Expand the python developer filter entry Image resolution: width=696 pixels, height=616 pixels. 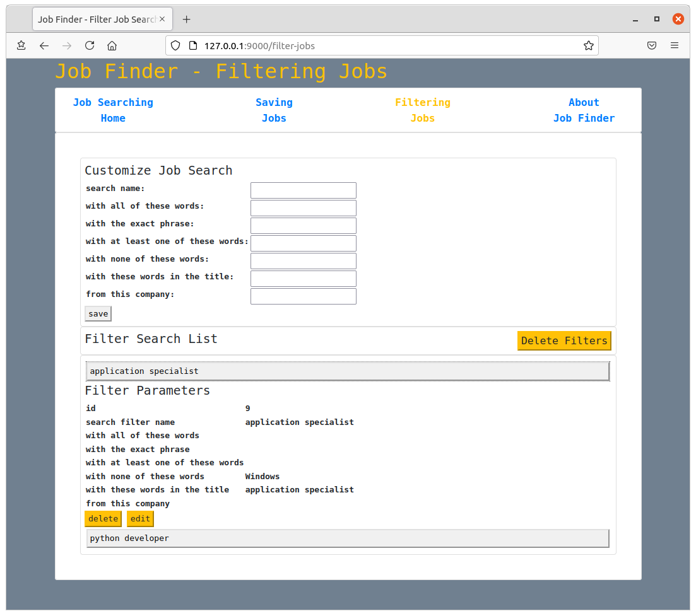(x=348, y=538)
